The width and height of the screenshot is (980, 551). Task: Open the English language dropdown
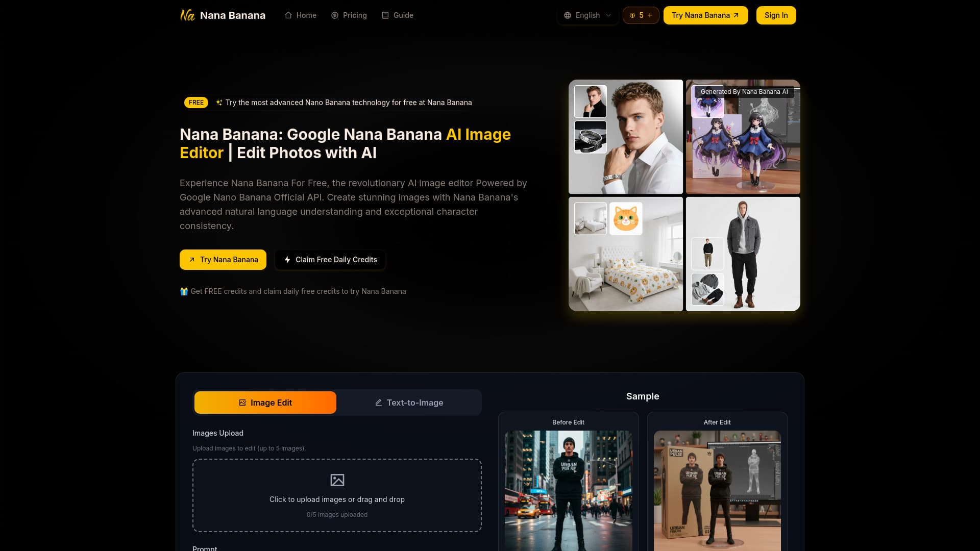587,15
